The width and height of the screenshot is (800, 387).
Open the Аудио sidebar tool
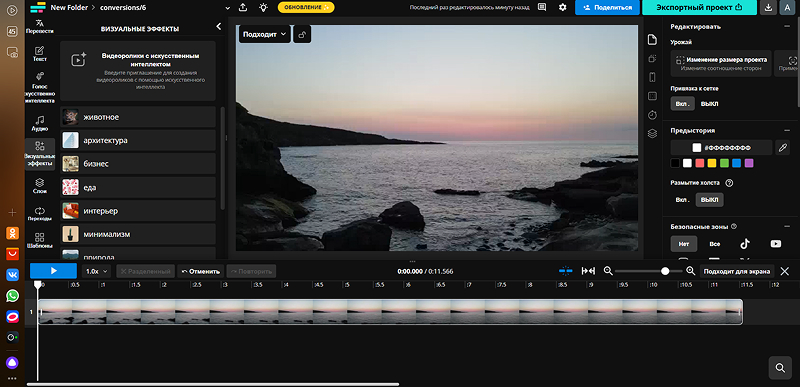point(40,123)
